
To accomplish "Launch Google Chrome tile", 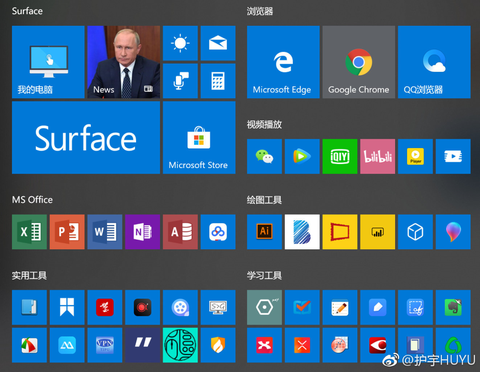I will [359, 62].
